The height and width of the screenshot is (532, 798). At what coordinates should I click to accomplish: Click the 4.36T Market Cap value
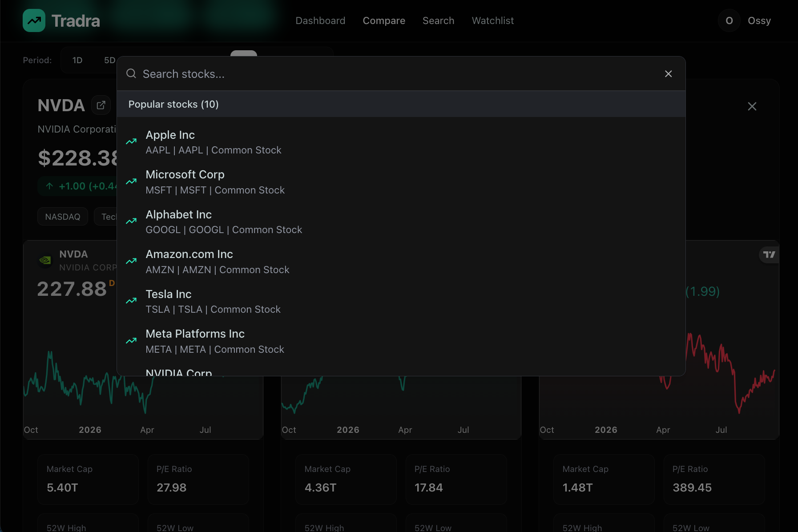coord(320,488)
